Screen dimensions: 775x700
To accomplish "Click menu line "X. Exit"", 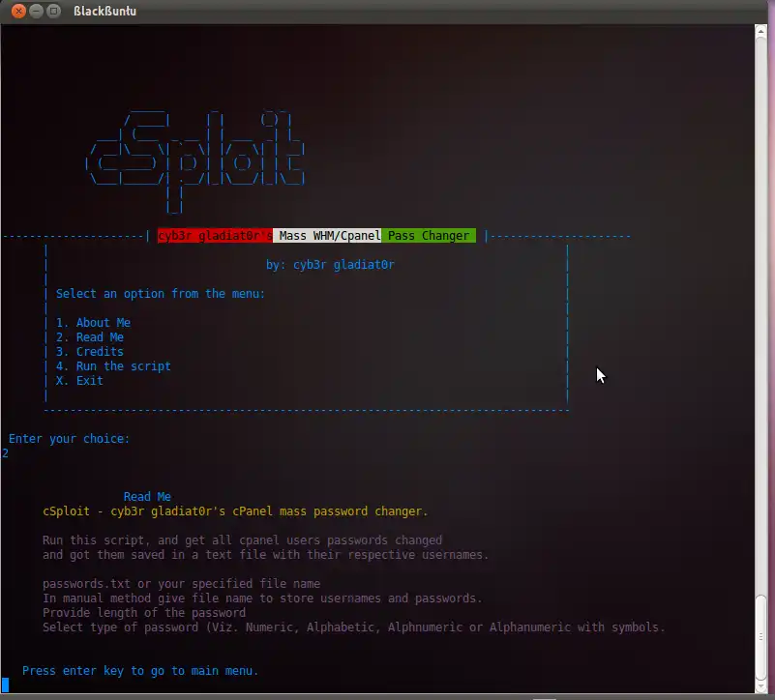I will [x=79, y=381].
